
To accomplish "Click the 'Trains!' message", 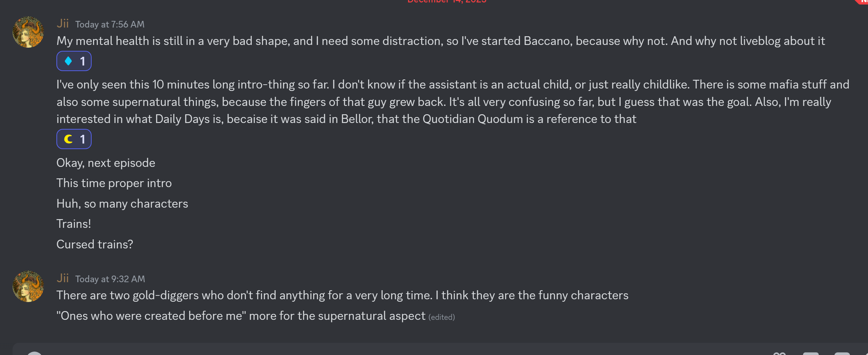I will pos(74,224).
